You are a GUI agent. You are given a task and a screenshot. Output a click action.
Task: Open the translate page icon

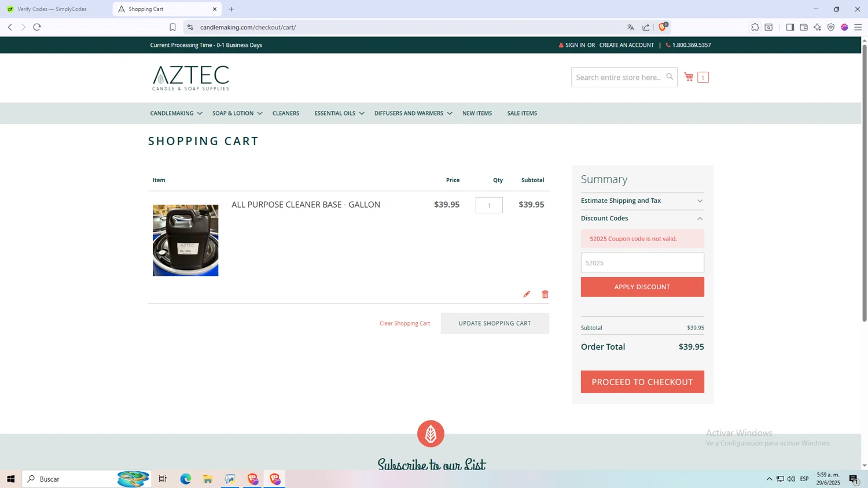pyautogui.click(x=631, y=27)
